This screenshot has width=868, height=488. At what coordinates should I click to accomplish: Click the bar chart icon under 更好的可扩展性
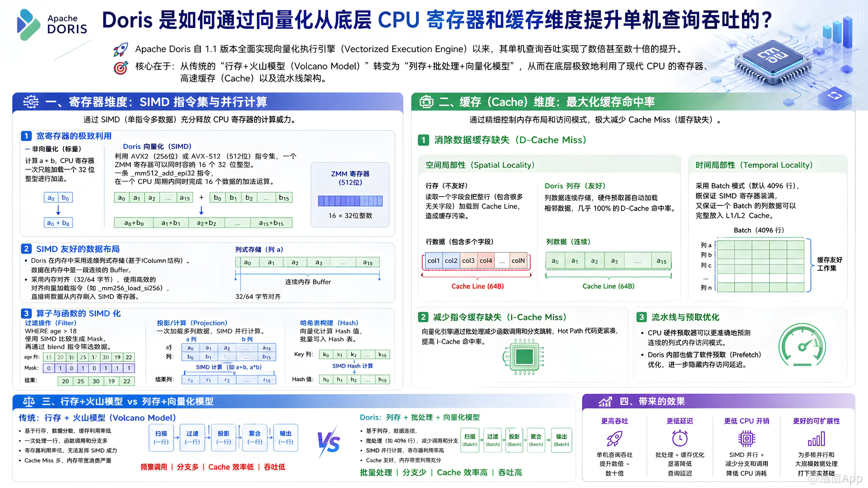pos(816,439)
